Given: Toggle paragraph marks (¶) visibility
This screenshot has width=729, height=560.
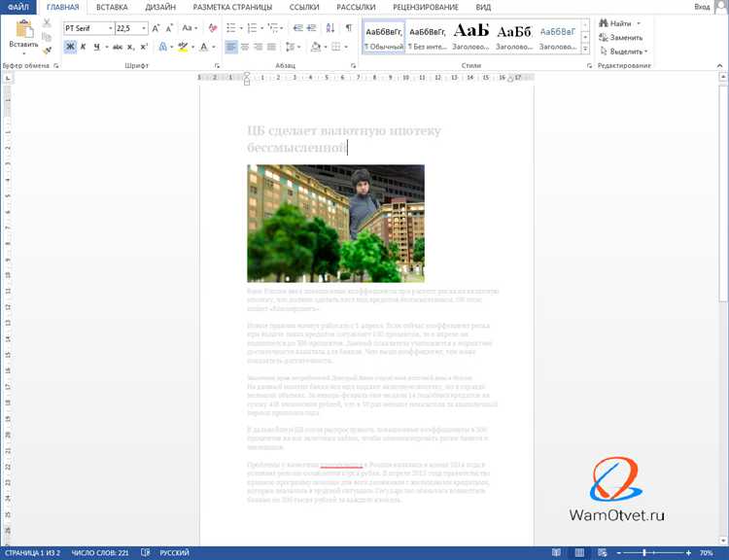Looking at the screenshot, I should (348, 28).
